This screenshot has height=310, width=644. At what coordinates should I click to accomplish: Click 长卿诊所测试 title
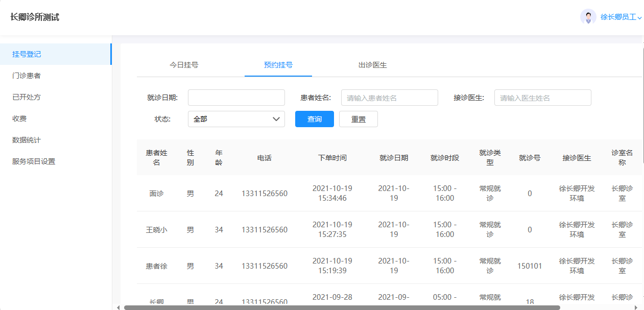pos(35,17)
